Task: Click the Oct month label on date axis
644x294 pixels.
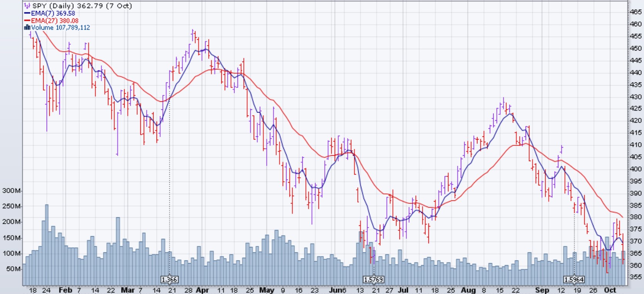Action: point(610,290)
